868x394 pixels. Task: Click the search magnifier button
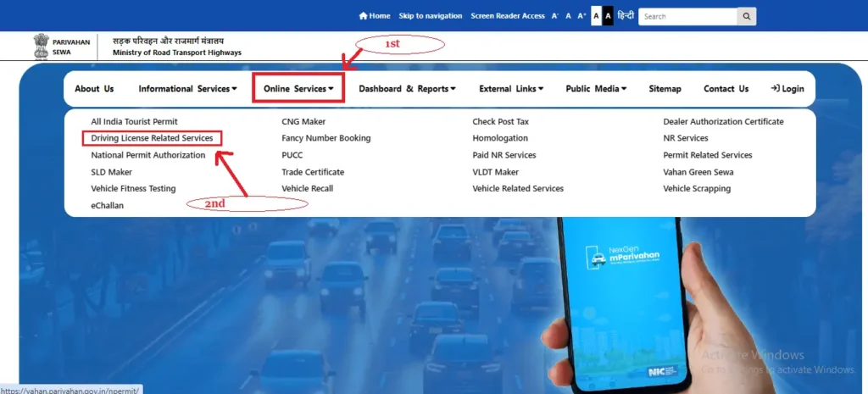tap(746, 16)
